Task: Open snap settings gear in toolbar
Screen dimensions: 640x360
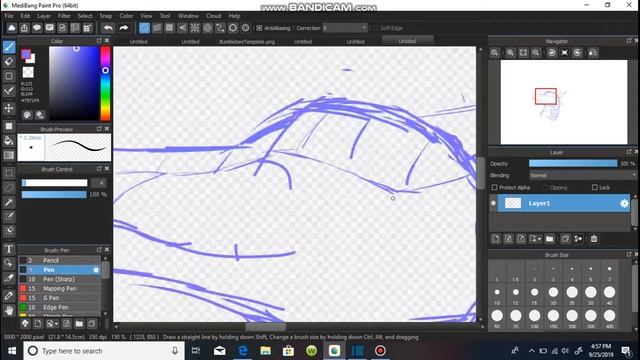Action: pyautogui.click(x=245, y=28)
